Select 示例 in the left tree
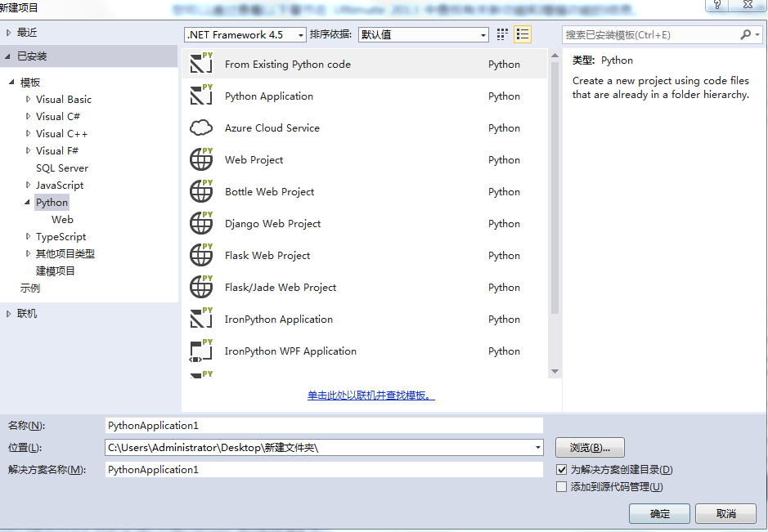 pyautogui.click(x=30, y=288)
